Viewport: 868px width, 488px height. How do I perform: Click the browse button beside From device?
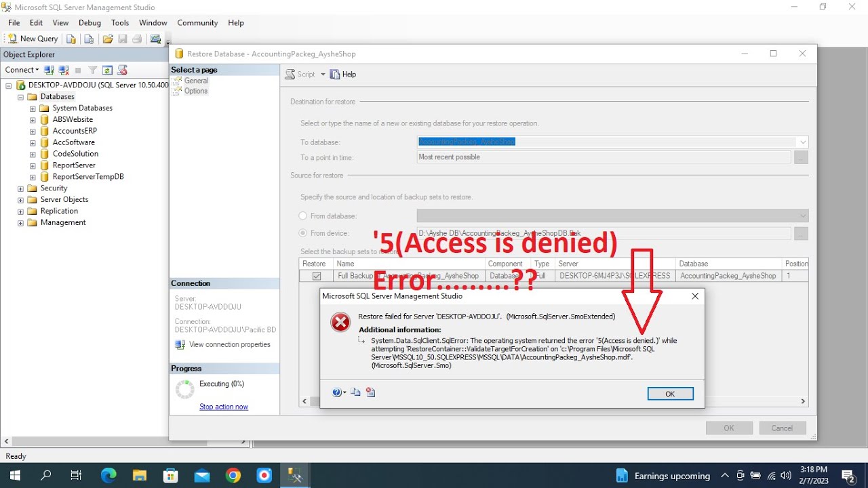[801, 233]
